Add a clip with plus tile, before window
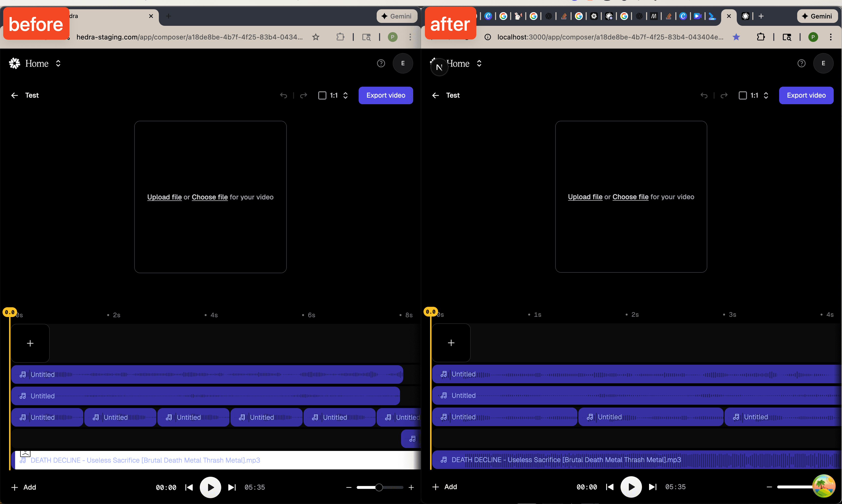This screenshot has width=842, height=504. click(30, 343)
